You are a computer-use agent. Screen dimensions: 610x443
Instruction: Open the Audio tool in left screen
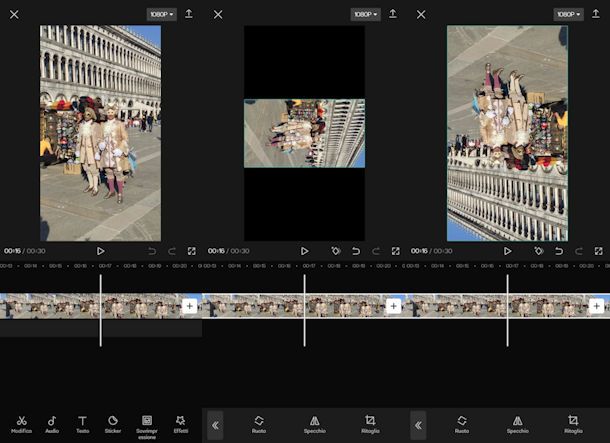click(52, 424)
